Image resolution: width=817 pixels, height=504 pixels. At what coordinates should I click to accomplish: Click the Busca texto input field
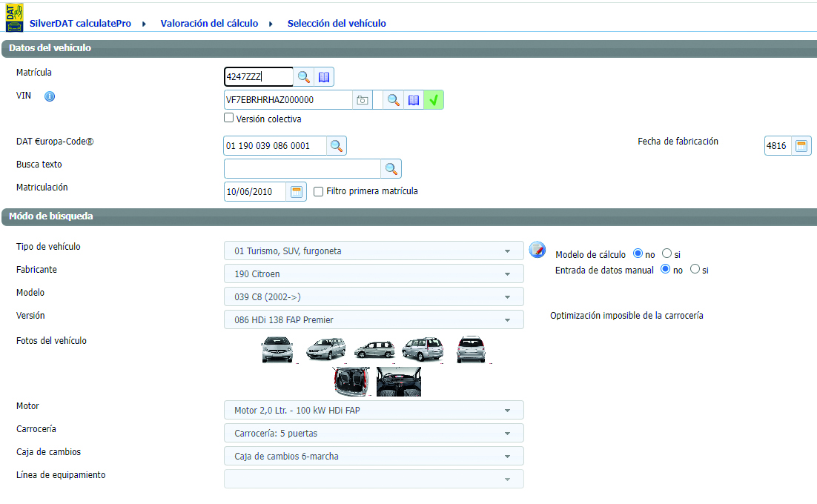pyautogui.click(x=302, y=169)
